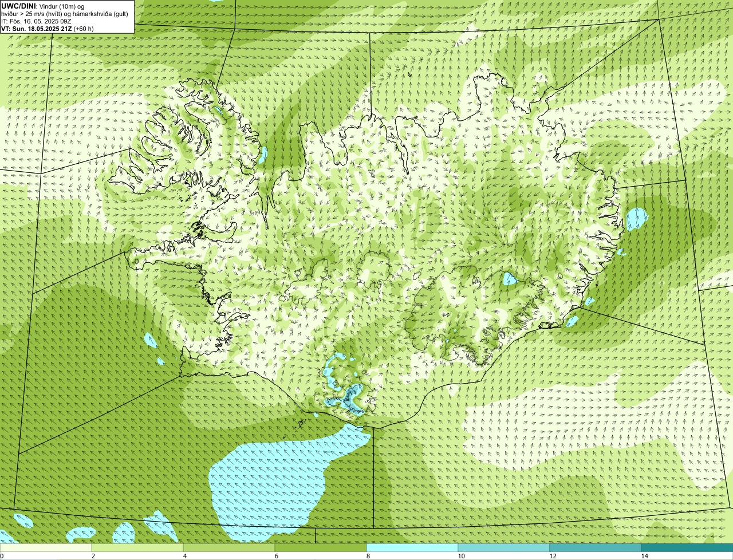733x560 pixels.
Task: Click the legend tick label '0'
Action: click(2, 556)
